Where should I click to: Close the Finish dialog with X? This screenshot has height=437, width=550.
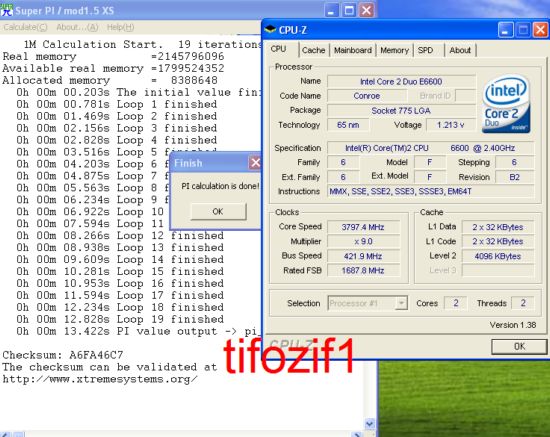tap(255, 162)
